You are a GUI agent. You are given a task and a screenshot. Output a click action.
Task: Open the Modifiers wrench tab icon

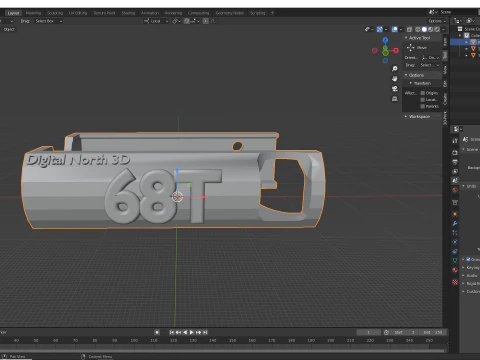point(455,223)
